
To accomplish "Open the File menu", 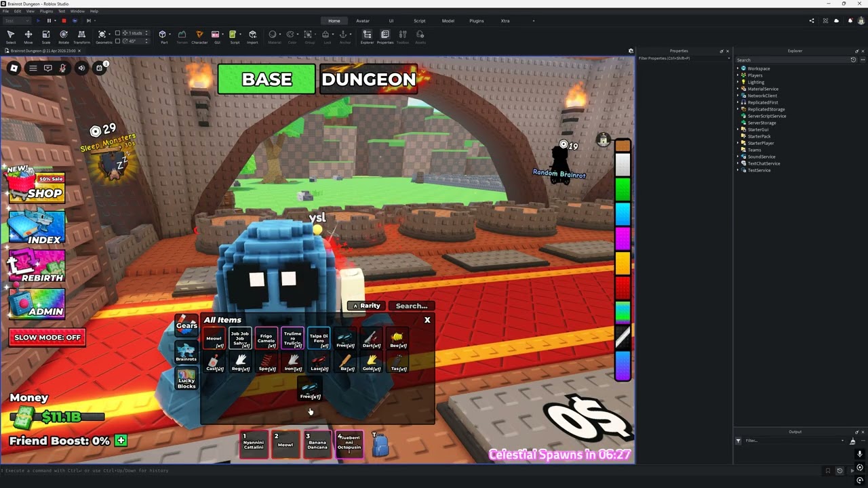I will 5,12.
